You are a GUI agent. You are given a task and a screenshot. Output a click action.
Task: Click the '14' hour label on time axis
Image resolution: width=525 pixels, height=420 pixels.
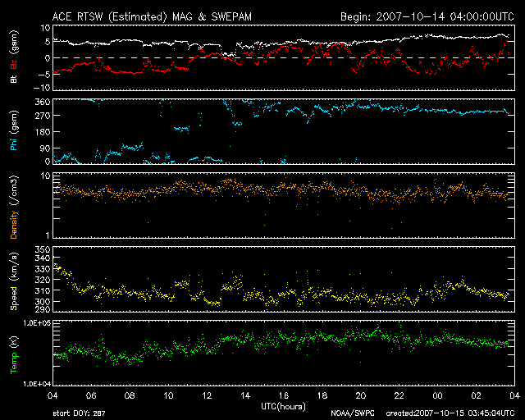[x=245, y=395]
